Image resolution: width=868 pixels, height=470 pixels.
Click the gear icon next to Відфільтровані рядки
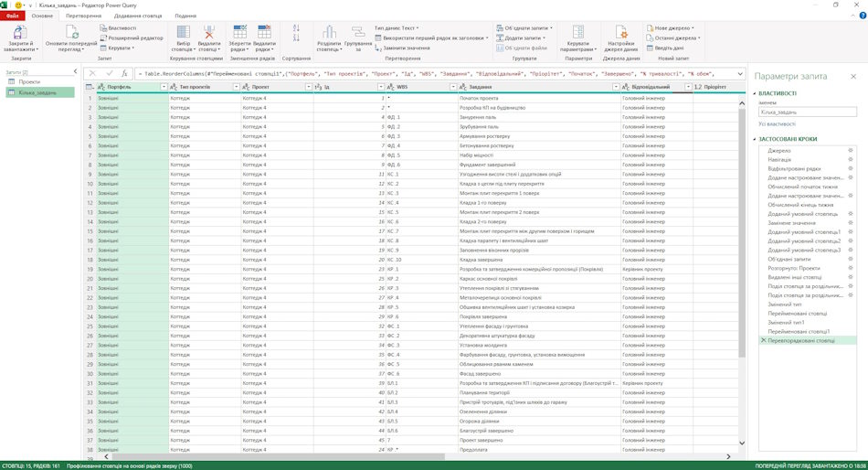point(851,168)
